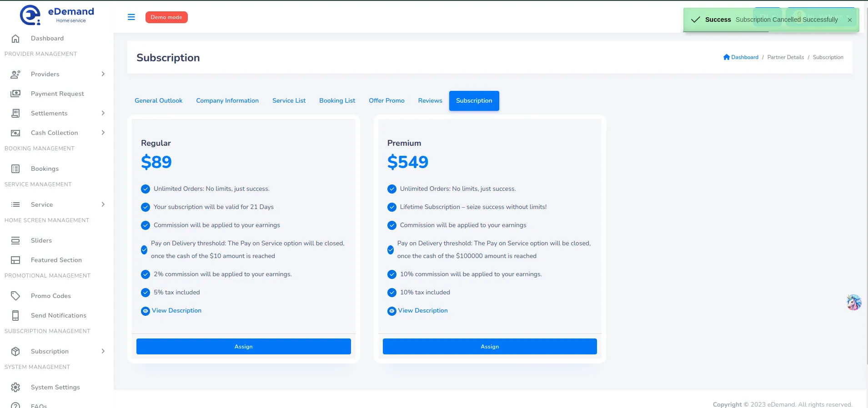Open View Description for Regular plan
This screenshot has width=868, height=408.
tap(176, 311)
